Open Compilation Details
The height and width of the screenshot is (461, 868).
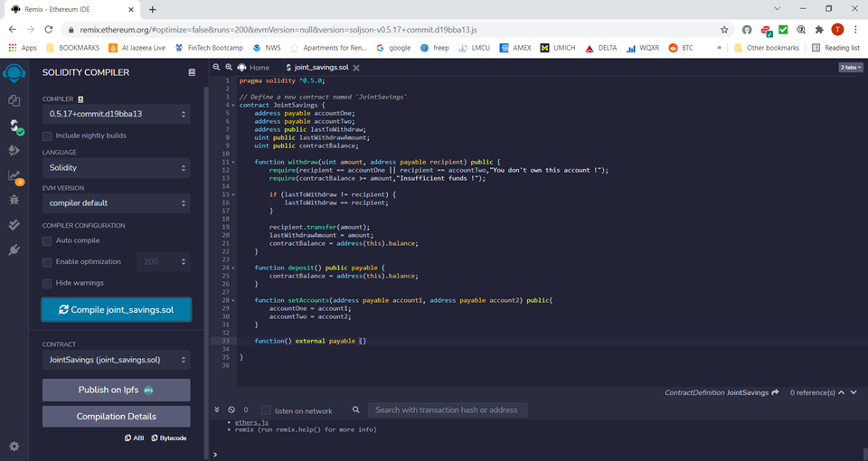[117, 417]
